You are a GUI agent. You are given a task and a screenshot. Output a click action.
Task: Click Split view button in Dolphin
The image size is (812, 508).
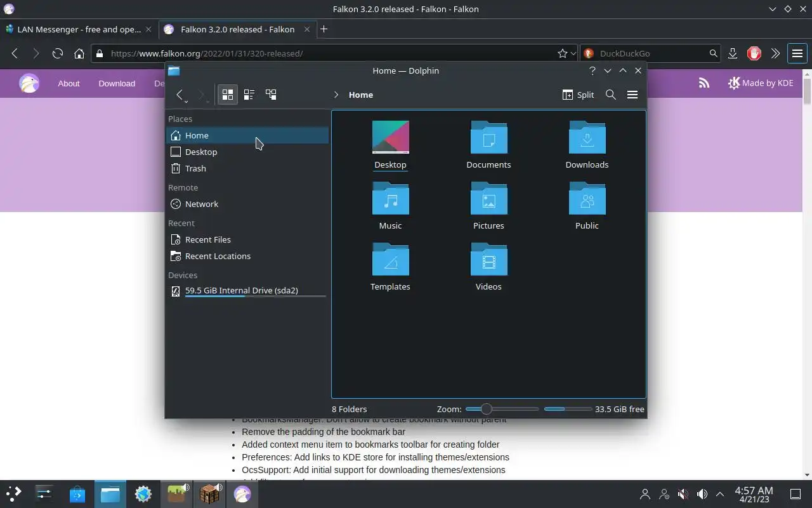tap(578, 95)
